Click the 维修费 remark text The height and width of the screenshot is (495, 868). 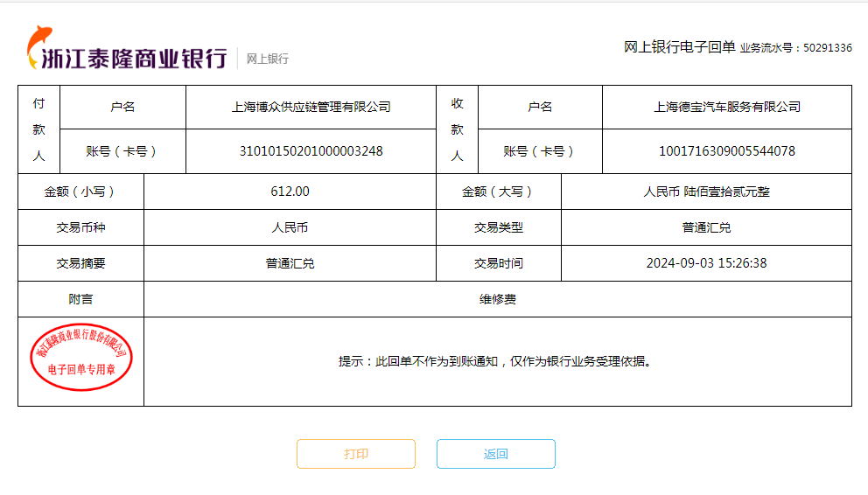coord(497,299)
